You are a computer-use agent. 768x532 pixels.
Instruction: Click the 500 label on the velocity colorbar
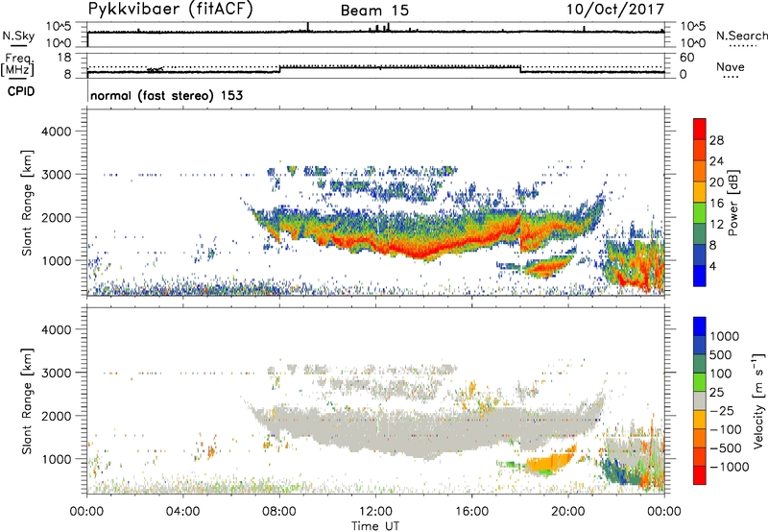point(720,354)
